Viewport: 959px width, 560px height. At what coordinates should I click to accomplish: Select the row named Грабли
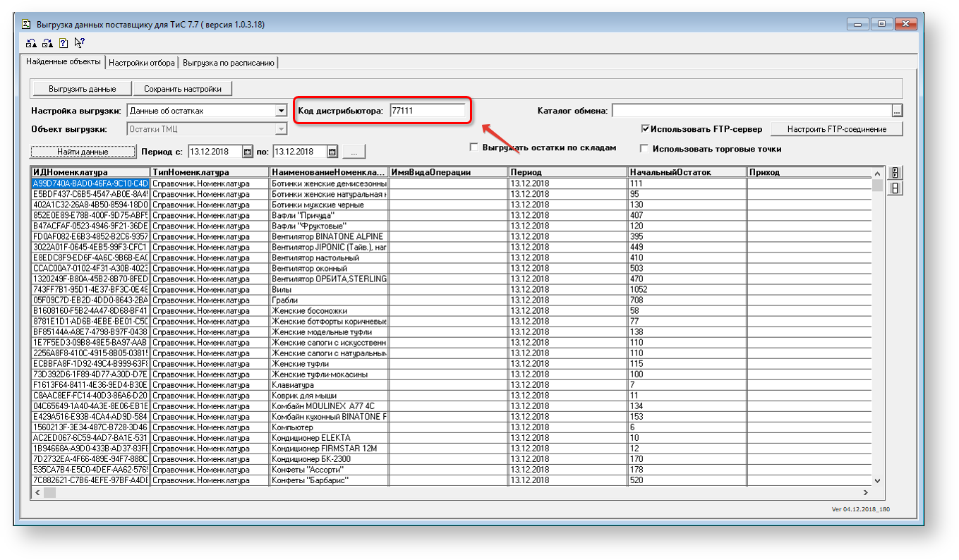click(452, 300)
